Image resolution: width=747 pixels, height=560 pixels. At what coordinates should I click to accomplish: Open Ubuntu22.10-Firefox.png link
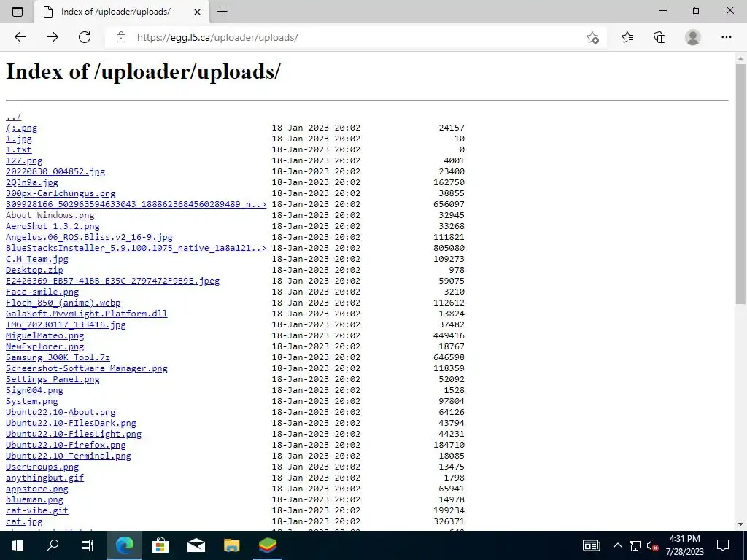tap(66, 446)
